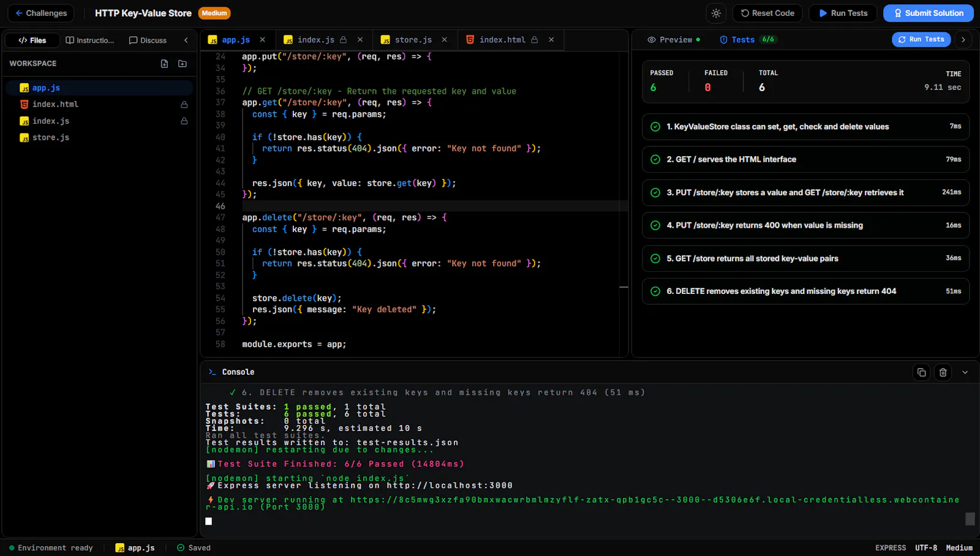This screenshot has height=556, width=980.
Task: Create new folder in workspace
Action: pos(183,64)
